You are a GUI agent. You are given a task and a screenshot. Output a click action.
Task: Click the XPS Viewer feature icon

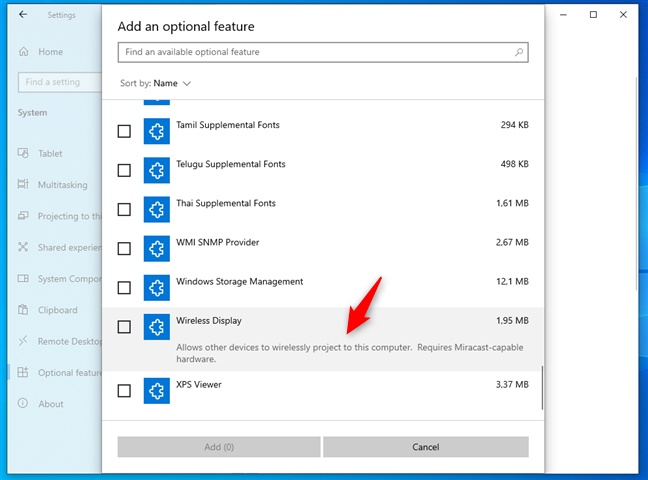click(x=157, y=391)
